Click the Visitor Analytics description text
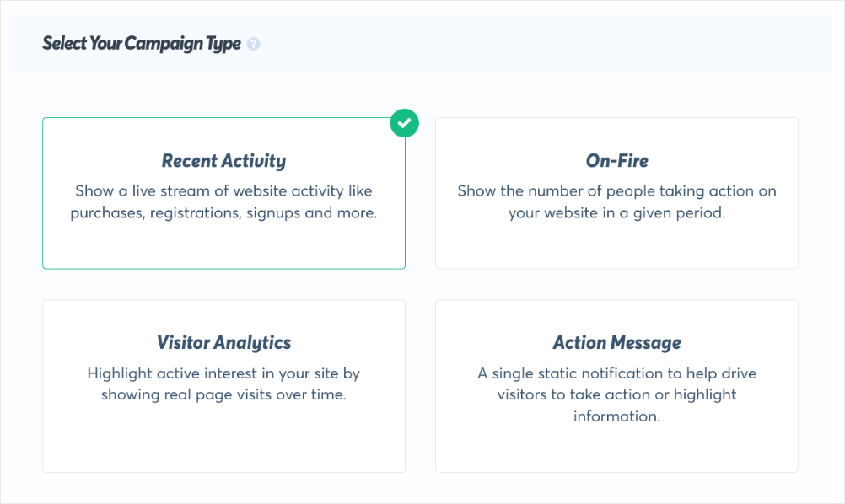Viewport: 845px width, 504px height. coord(223,384)
